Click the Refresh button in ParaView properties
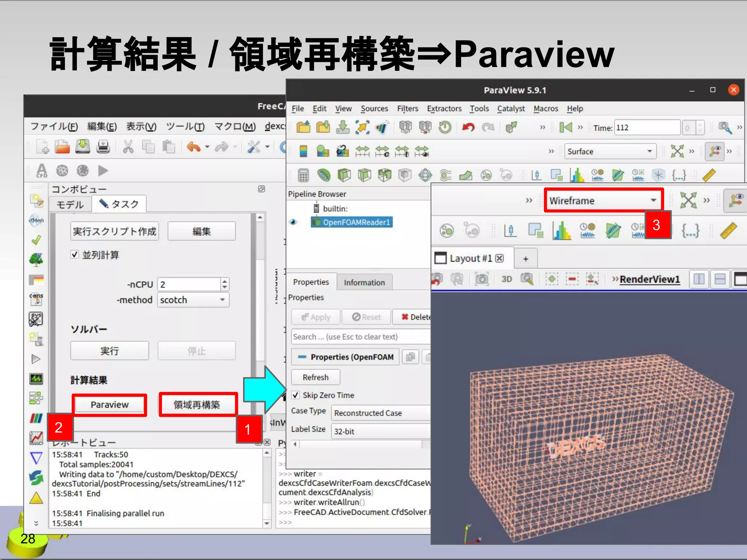The height and width of the screenshot is (560, 747). point(316,377)
